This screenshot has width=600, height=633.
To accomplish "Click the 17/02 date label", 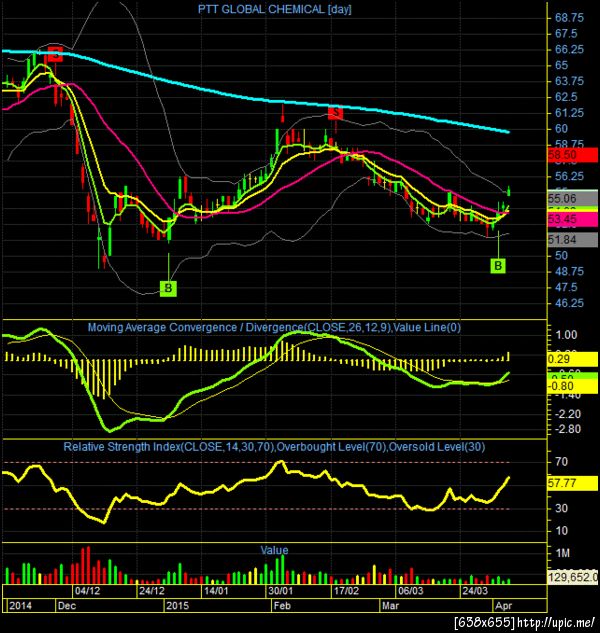I will tap(346, 591).
